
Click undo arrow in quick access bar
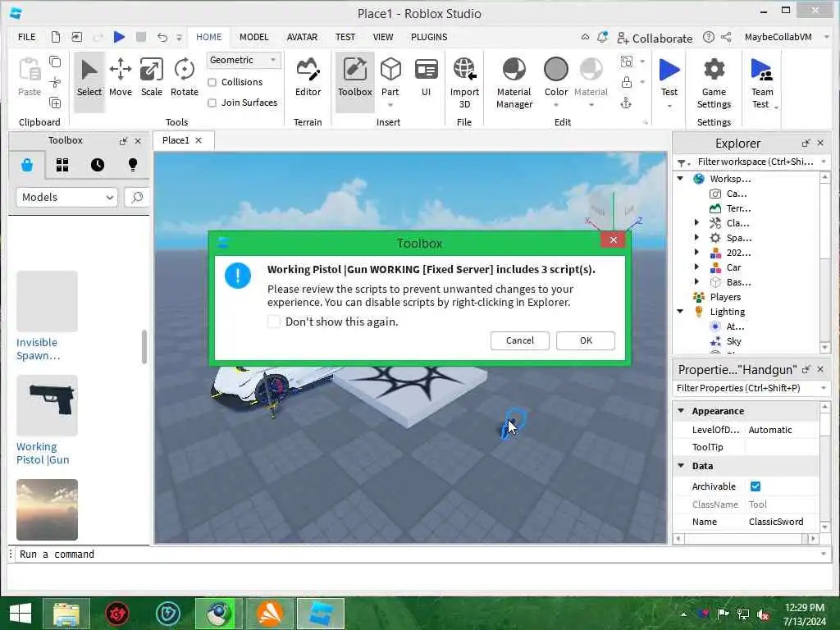pyautogui.click(x=162, y=37)
